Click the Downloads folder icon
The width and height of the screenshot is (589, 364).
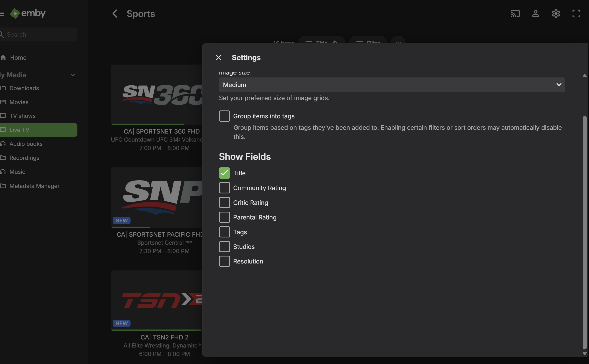click(x=3, y=88)
